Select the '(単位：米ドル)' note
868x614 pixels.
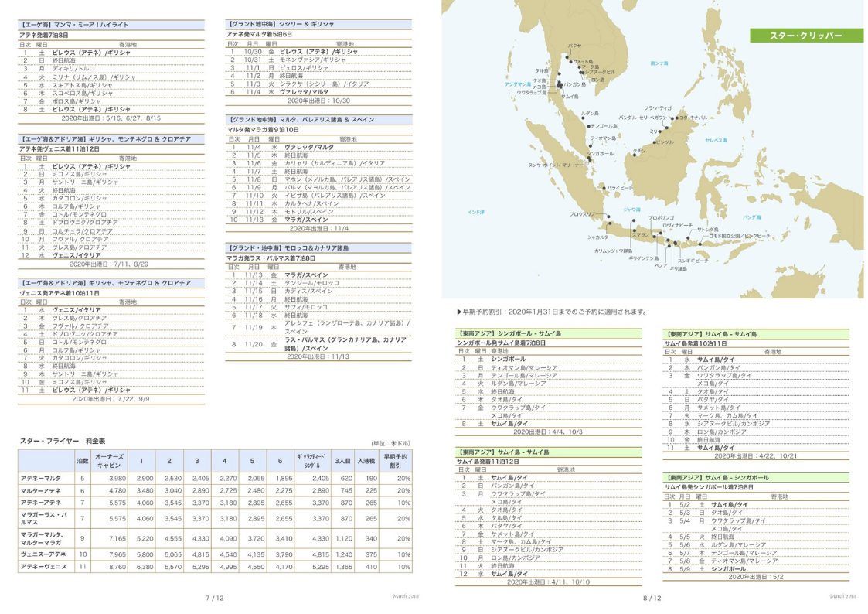391,443
